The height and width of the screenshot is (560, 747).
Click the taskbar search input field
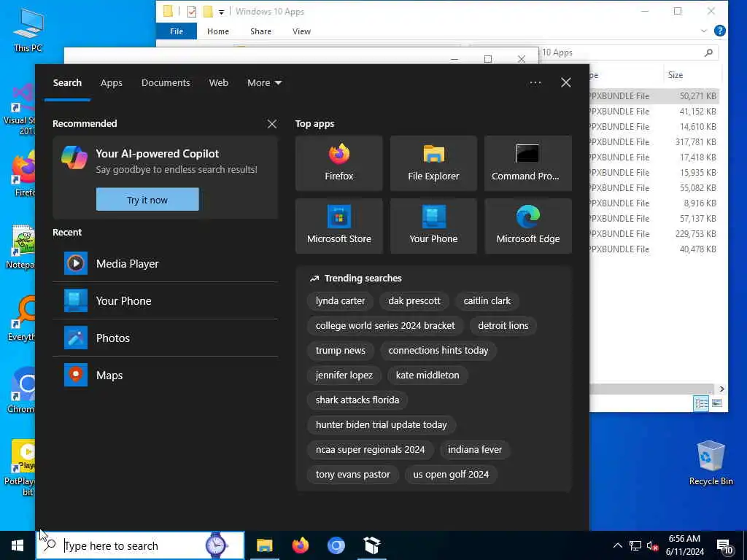point(141,545)
